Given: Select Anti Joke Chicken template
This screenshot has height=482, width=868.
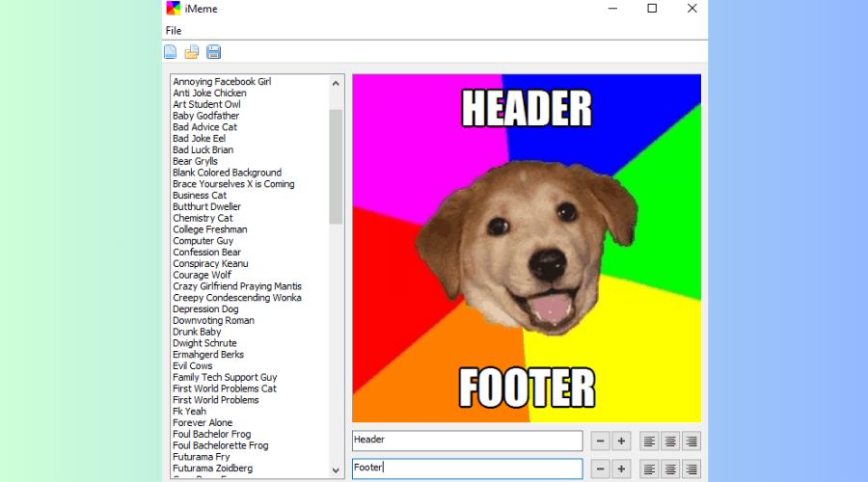Looking at the screenshot, I should click(209, 93).
